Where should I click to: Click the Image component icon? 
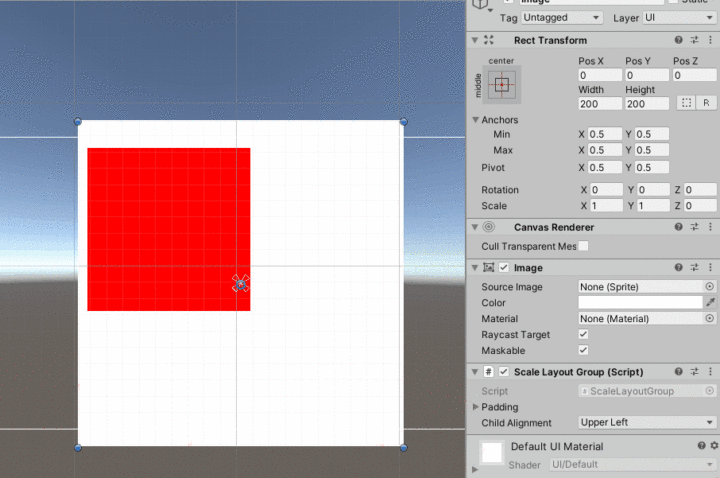(489, 267)
